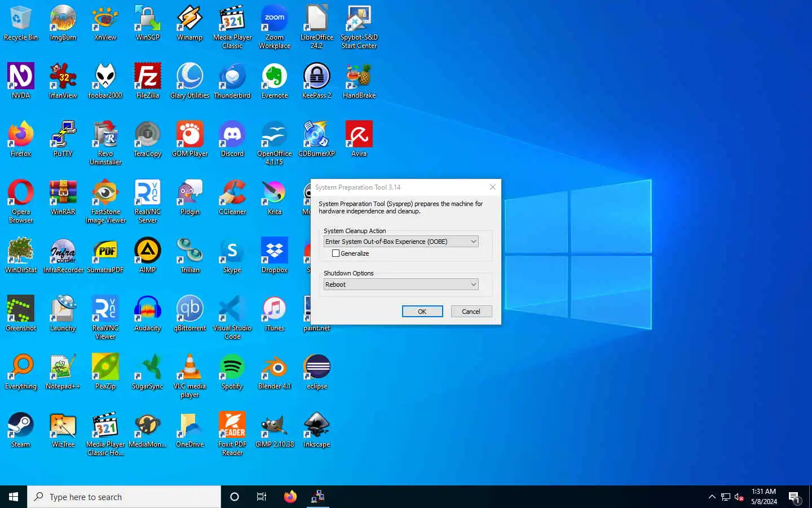812x508 pixels.
Task: Select the Steam desktop icon
Action: pyautogui.click(x=21, y=431)
